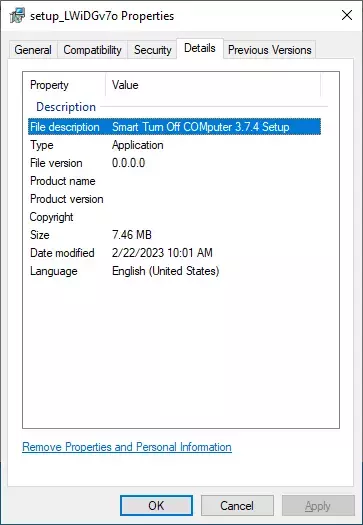This screenshot has height=525, width=363.
Task: Open the Previous Versions tab
Action: pos(270,50)
